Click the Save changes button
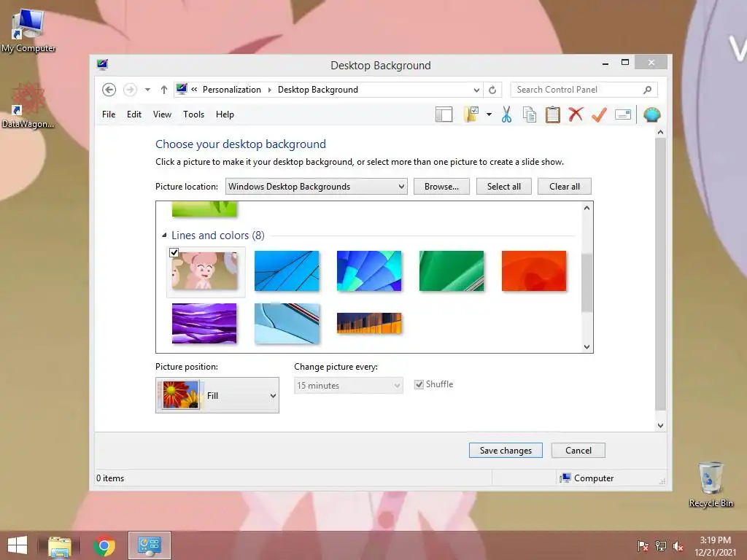This screenshot has height=560, width=747. coord(506,450)
